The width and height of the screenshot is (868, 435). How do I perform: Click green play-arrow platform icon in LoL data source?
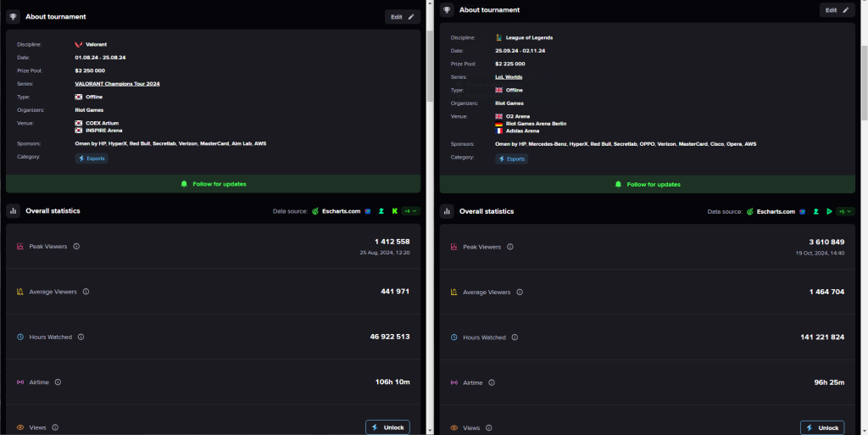(829, 211)
